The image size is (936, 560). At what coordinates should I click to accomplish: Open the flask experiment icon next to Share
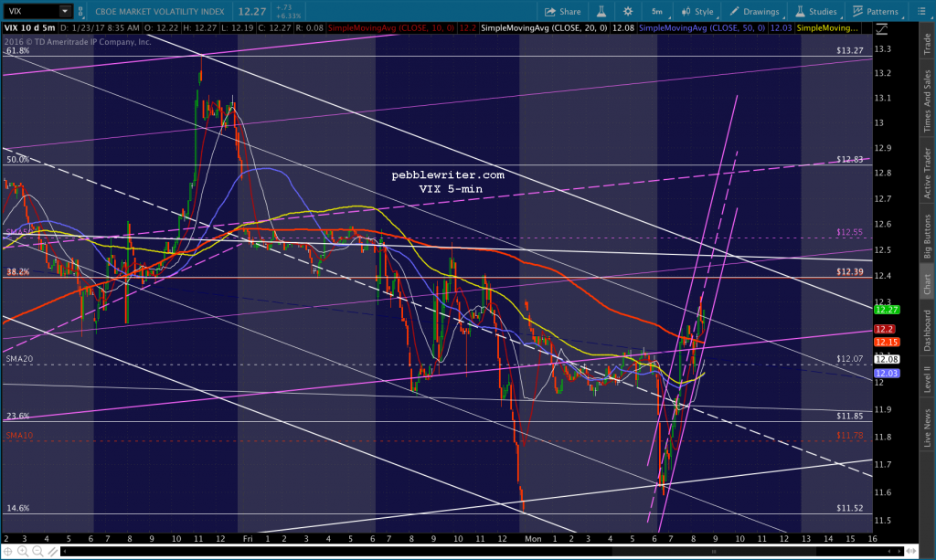(601, 11)
